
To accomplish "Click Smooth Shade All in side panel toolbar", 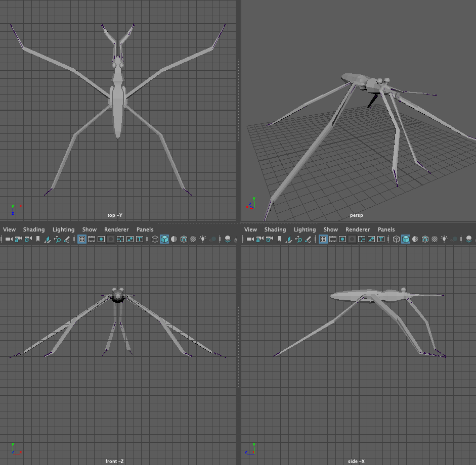I will (406, 240).
